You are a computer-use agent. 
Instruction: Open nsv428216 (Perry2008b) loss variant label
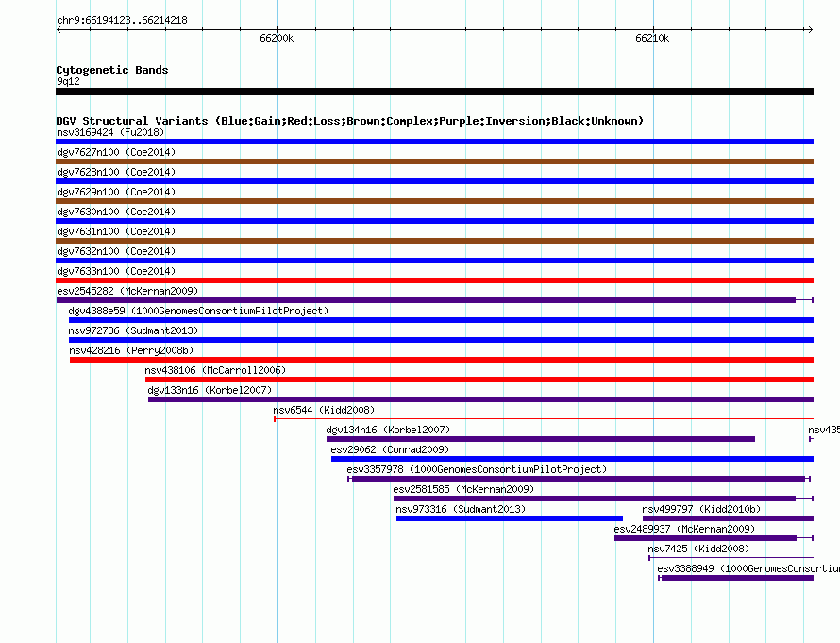point(131,350)
